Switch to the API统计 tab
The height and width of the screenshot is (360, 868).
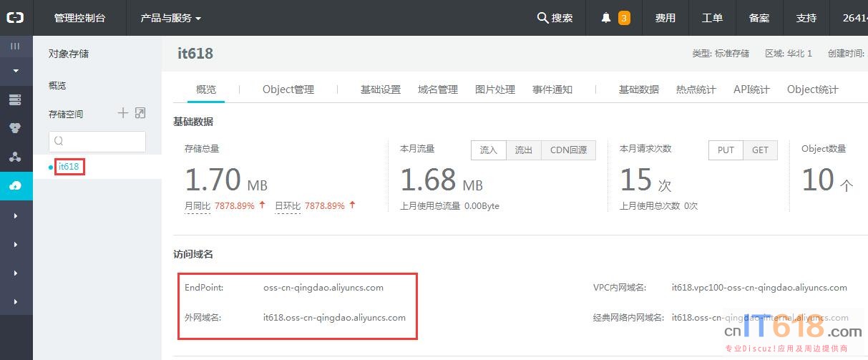(x=751, y=89)
